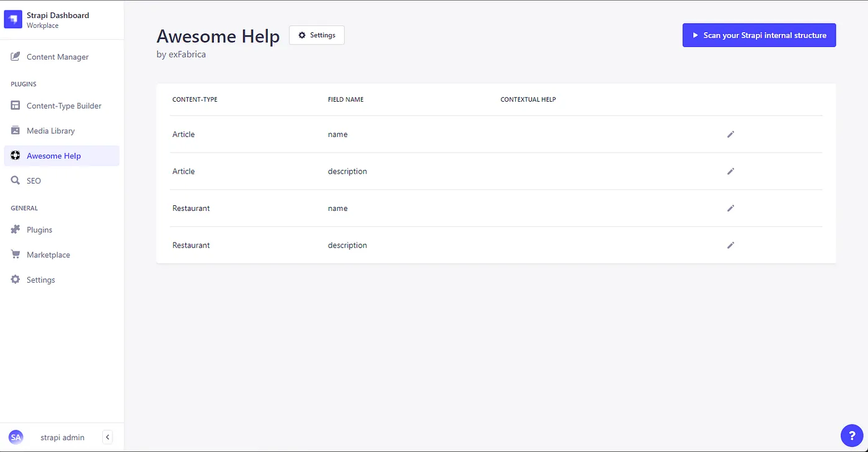
Task: Click the FIELD NAME column header
Action: (x=345, y=100)
